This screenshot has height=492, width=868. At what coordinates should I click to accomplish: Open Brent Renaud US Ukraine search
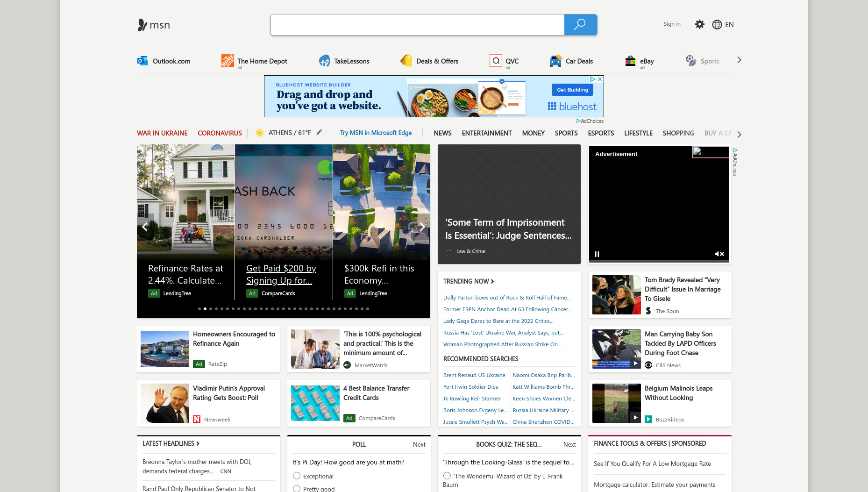tap(474, 375)
